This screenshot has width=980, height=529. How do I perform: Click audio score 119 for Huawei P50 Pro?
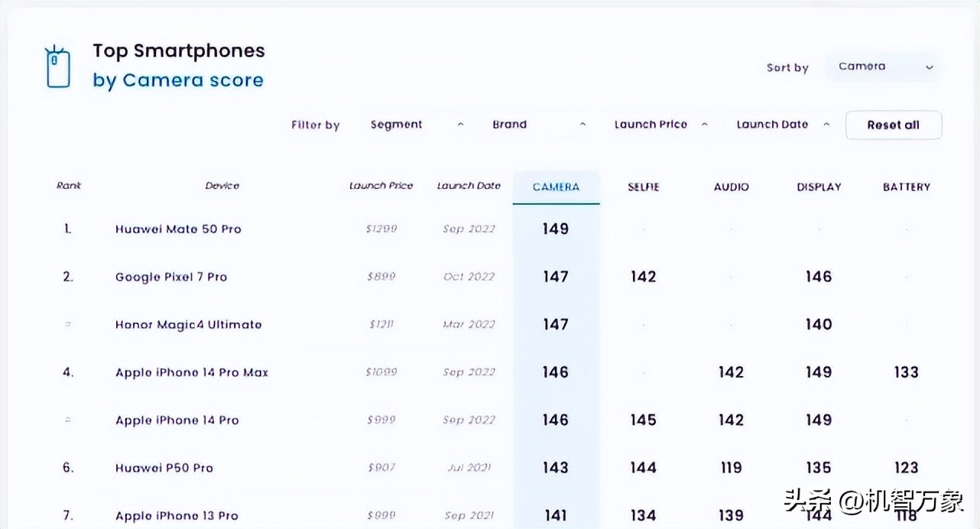pos(731,468)
